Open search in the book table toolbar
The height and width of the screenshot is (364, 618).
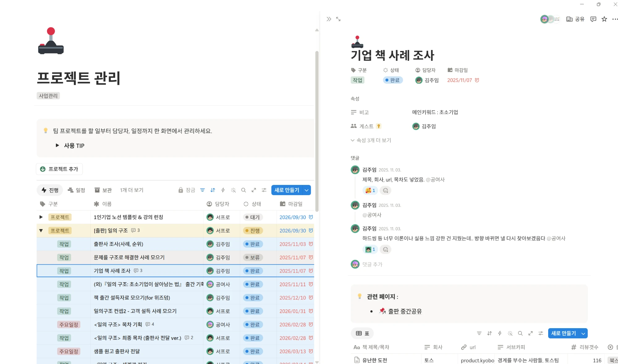click(x=520, y=333)
